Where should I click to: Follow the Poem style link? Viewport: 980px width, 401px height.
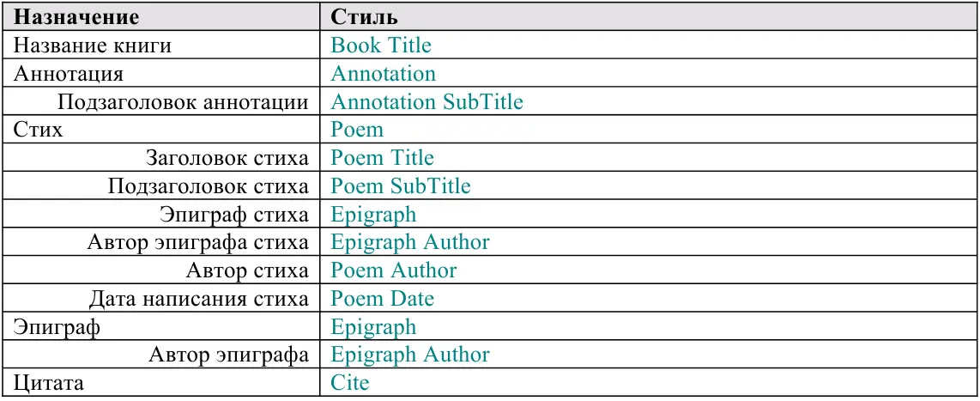click(x=357, y=131)
